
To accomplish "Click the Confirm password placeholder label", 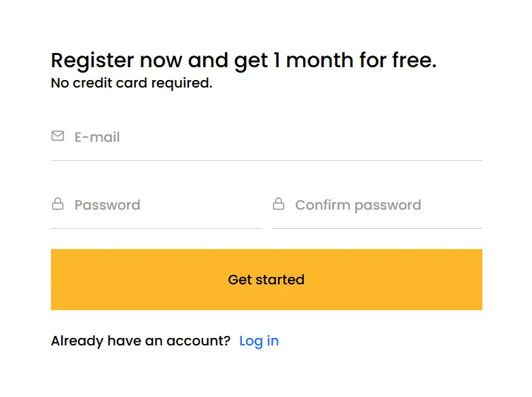I will (358, 205).
